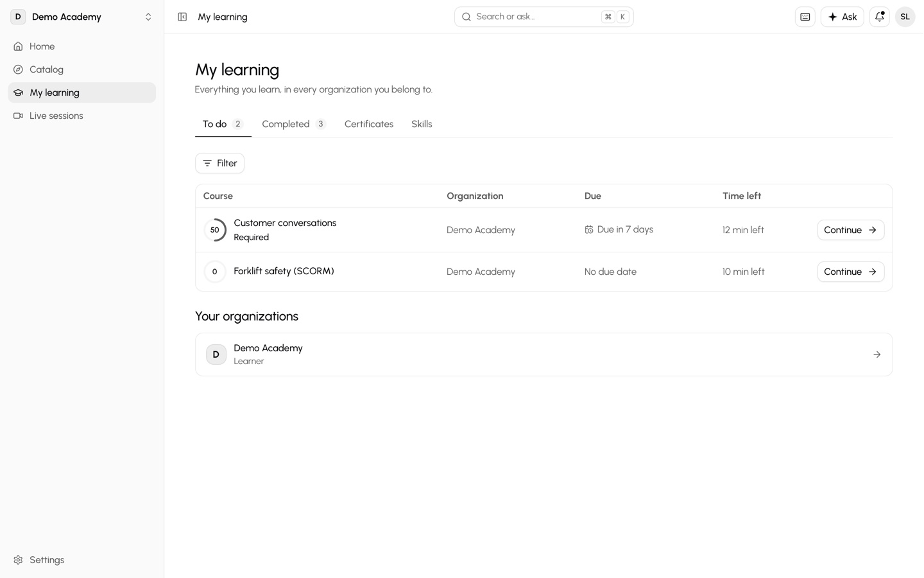Viewport: 924px width, 578px height.
Task: Open the Demo Academy Learner organization card
Action: [x=543, y=355]
